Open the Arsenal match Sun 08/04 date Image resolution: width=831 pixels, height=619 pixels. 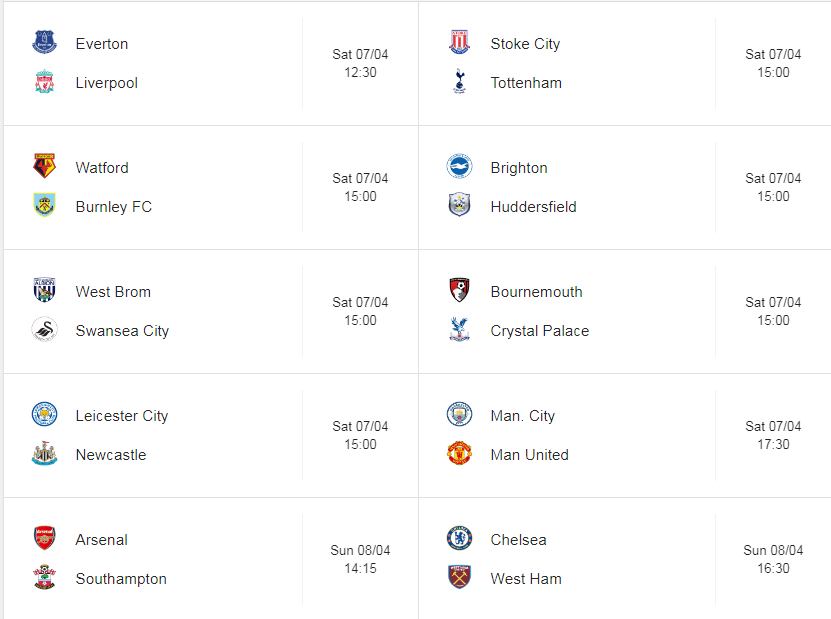click(x=360, y=550)
